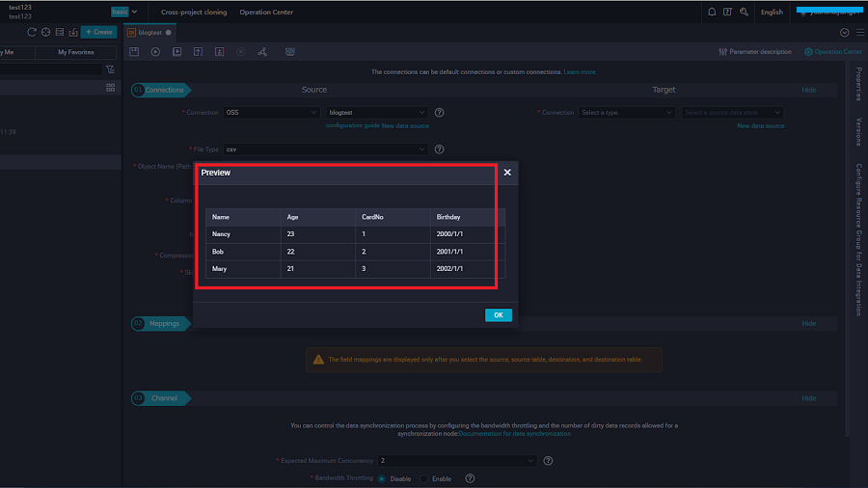
Task: Select the Enable bandwidth throttling radio button
Action: click(x=424, y=478)
